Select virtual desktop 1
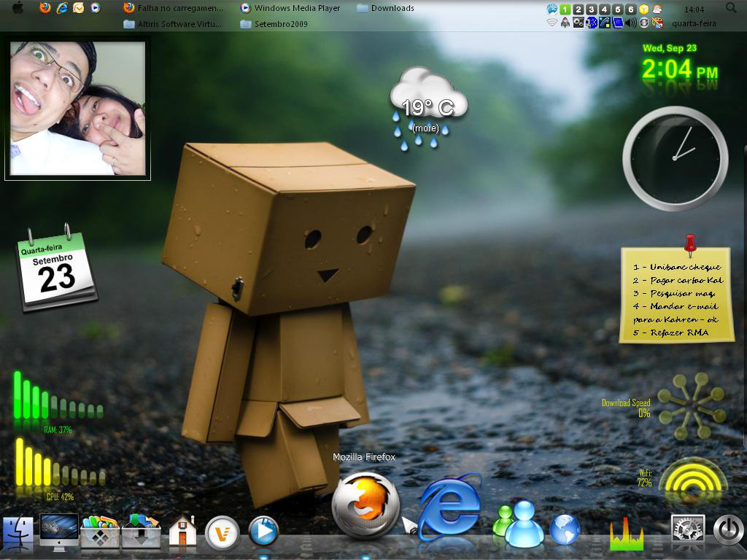The width and height of the screenshot is (747, 560). [x=565, y=9]
